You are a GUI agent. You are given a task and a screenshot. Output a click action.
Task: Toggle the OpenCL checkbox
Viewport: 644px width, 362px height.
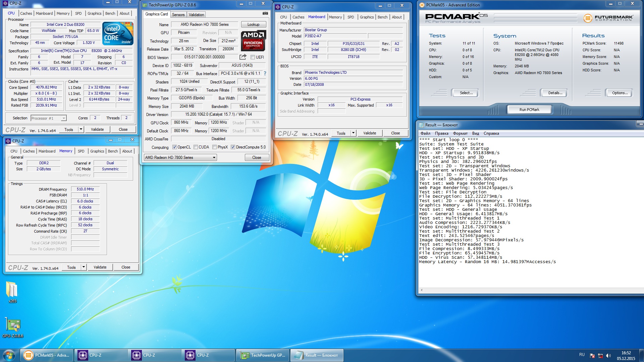(x=174, y=147)
